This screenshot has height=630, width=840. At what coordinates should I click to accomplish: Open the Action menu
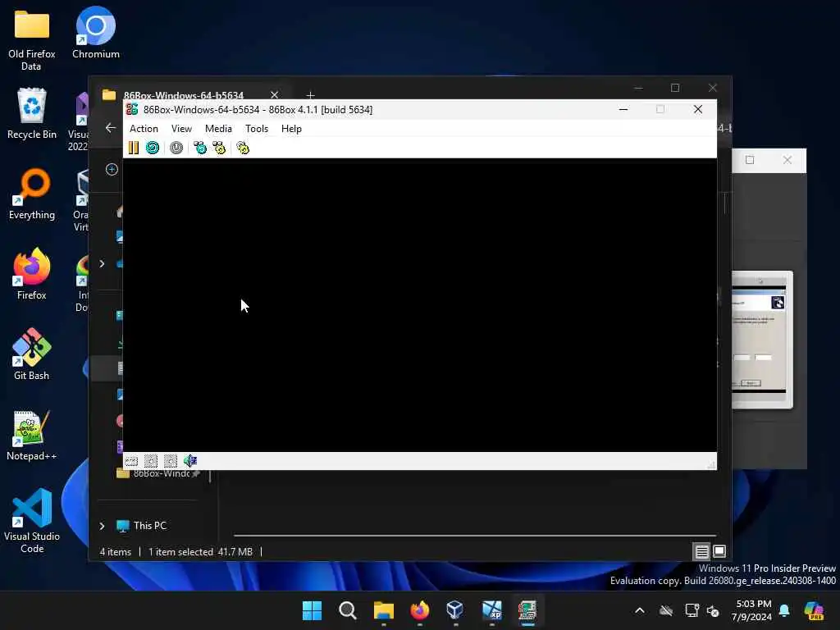tap(144, 129)
